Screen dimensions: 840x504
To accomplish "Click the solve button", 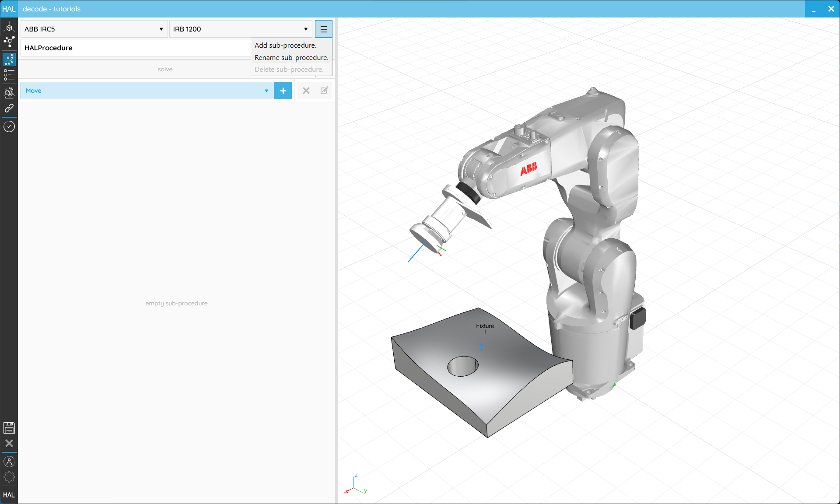I will click(165, 69).
